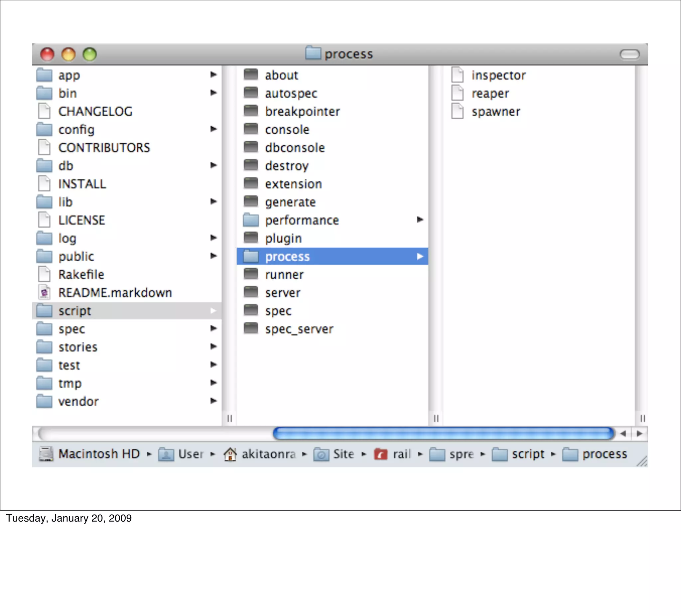
Task: Toggle toolbar with title bar pill button
Action: click(629, 54)
